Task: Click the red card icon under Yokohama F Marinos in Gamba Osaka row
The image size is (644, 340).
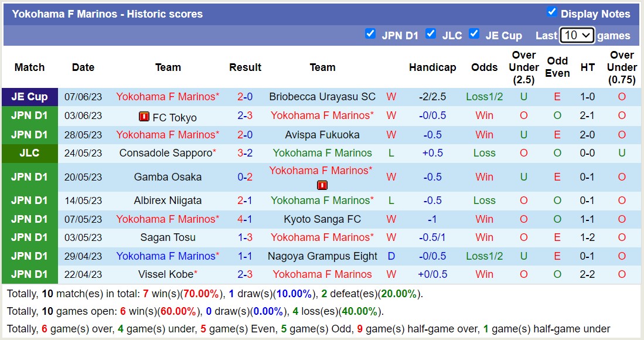Action: 322,184
